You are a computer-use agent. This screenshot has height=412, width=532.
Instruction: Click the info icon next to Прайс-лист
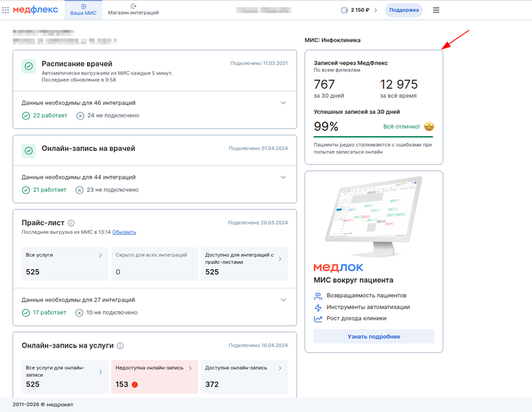tap(70, 223)
